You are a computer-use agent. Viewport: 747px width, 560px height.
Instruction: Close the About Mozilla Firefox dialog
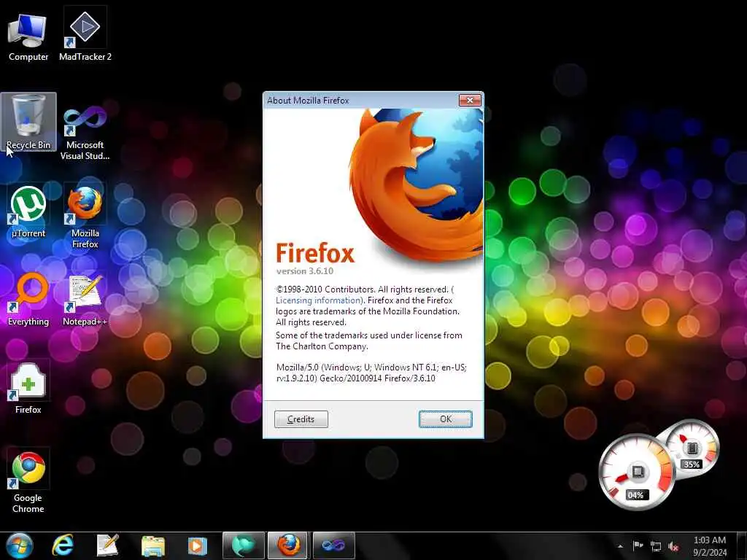[470, 100]
